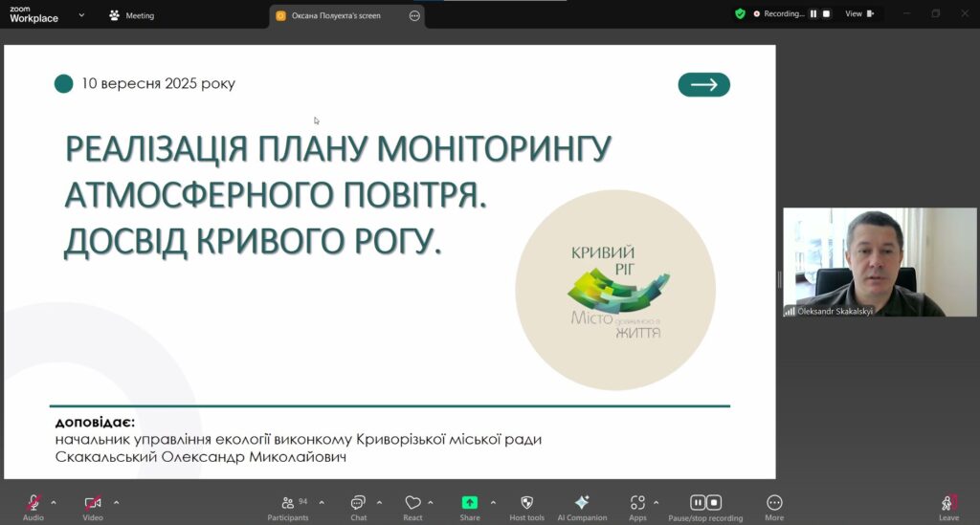Expand the Share options arrow

[493, 502]
